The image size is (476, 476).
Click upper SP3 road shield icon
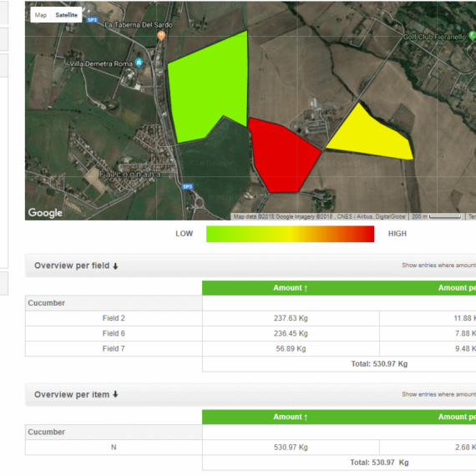[x=92, y=20]
